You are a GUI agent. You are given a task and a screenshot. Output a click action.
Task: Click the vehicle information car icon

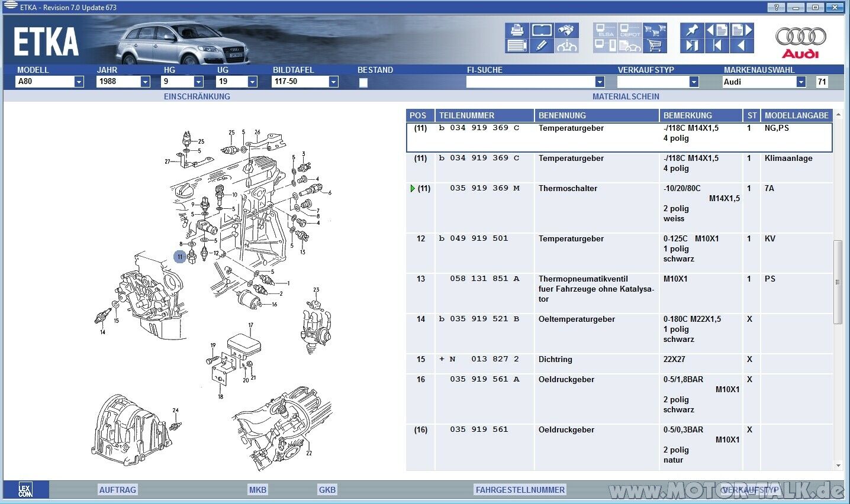coord(566,46)
